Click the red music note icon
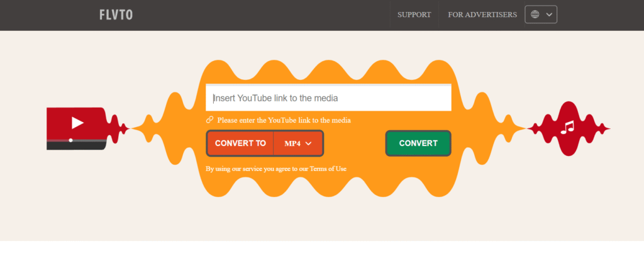 click(x=568, y=127)
